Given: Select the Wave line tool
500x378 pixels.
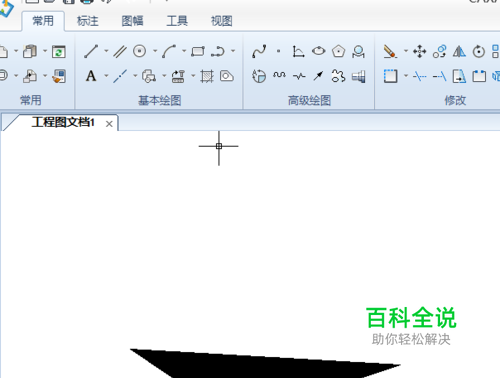Looking at the screenshot, I should tap(279, 76).
